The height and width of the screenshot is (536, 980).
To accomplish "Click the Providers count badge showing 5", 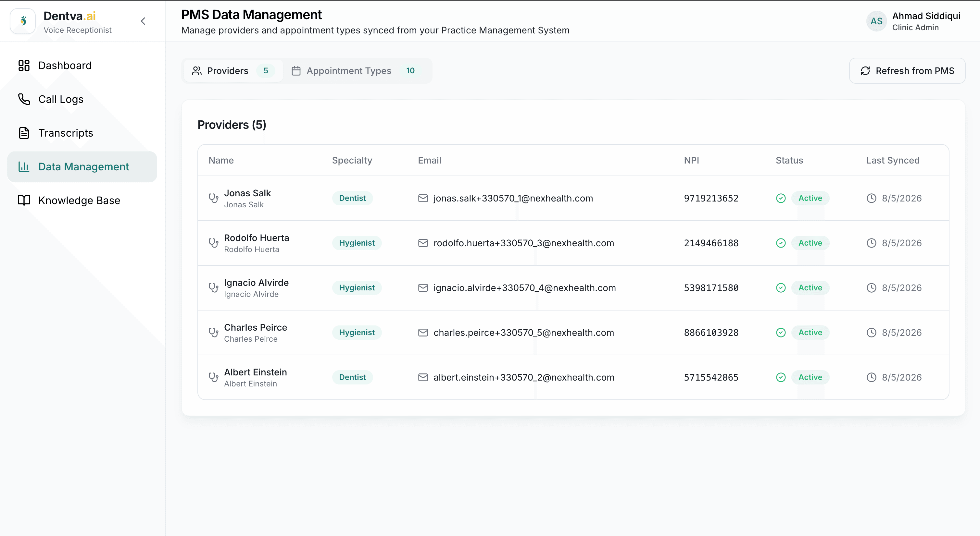I will pos(266,71).
